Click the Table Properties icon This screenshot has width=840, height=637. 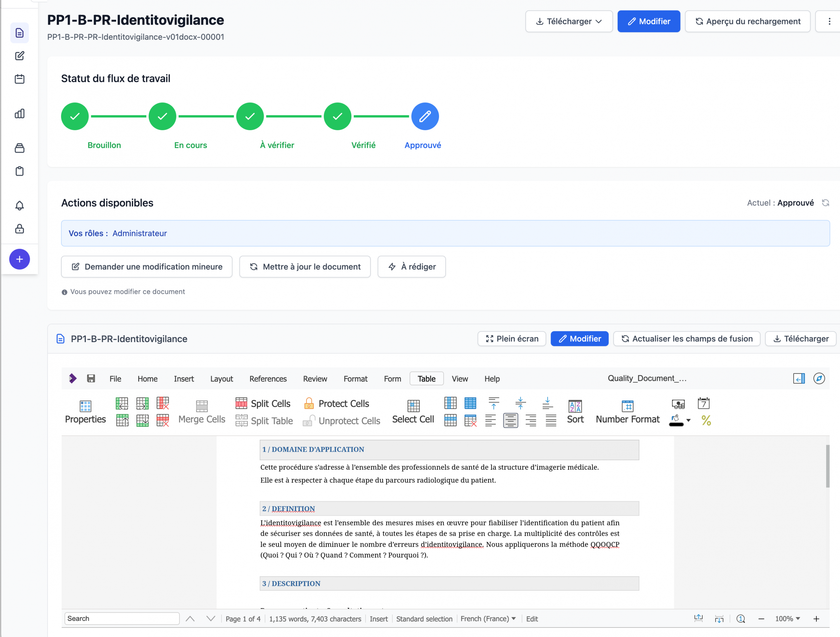pos(85,406)
